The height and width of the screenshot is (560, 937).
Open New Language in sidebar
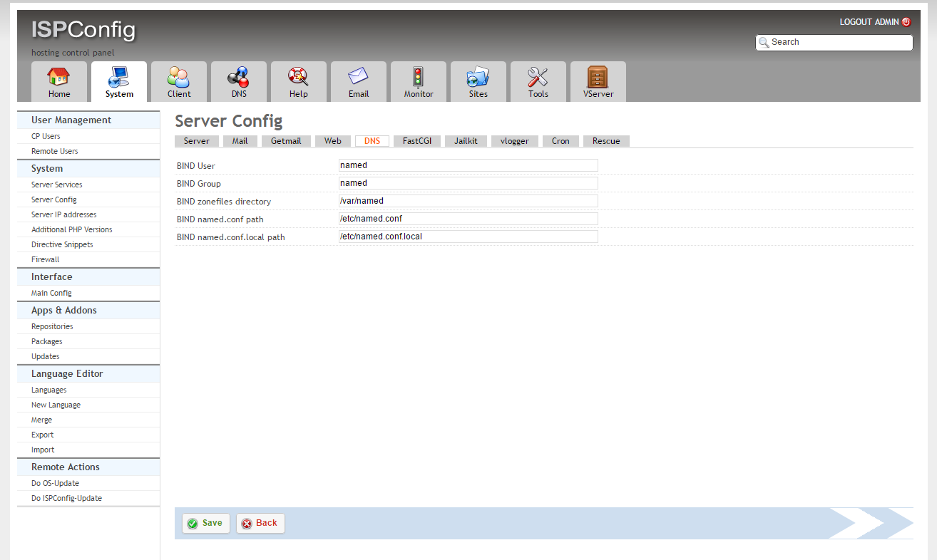click(56, 405)
